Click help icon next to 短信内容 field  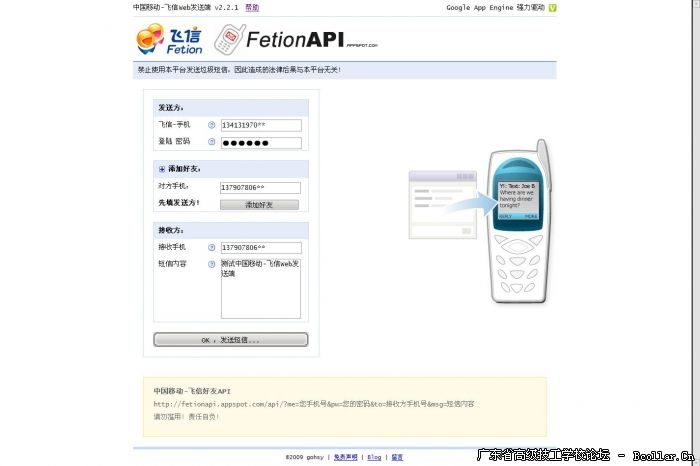tap(212, 264)
